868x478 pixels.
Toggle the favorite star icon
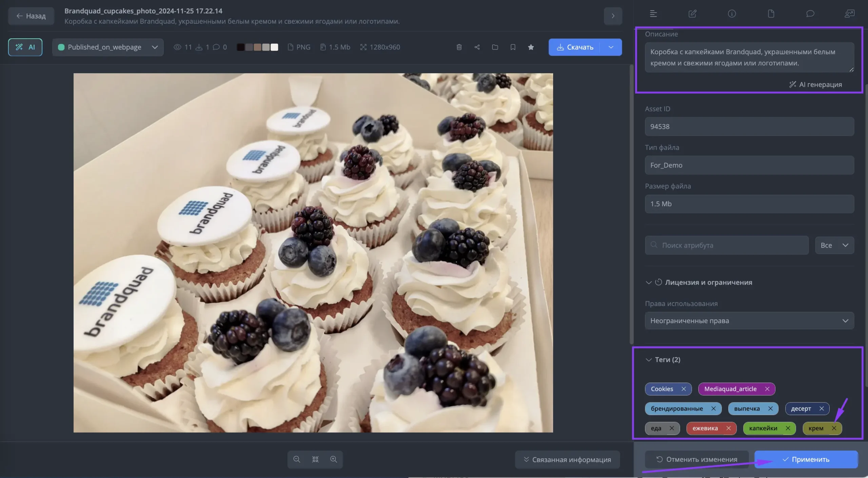pyautogui.click(x=531, y=47)
